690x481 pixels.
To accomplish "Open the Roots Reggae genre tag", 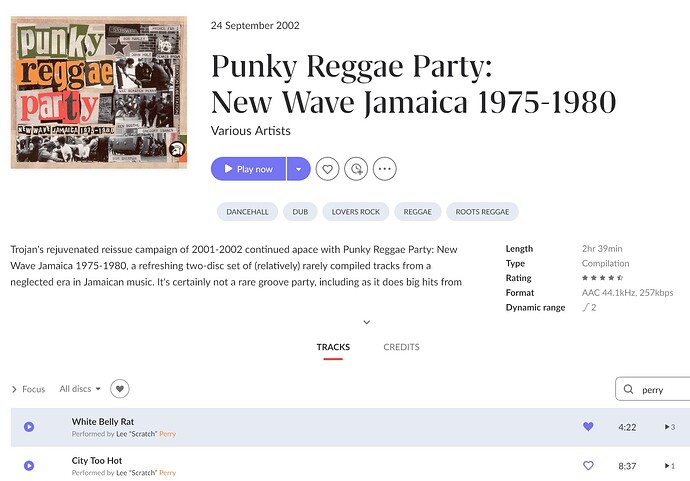I will click(x=482, y=212).
